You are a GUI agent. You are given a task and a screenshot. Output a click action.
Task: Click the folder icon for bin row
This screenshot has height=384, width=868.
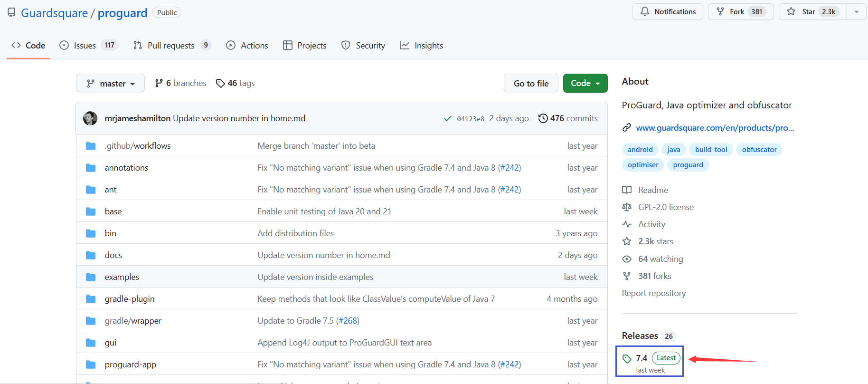(91, 233)
